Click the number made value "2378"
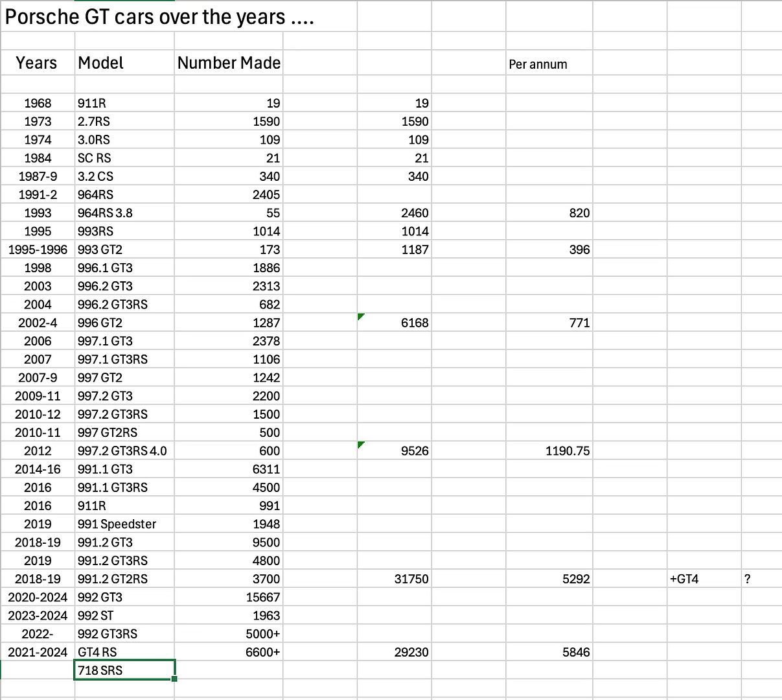This screenshot has height=700, width=782. (x=228, y=341)
